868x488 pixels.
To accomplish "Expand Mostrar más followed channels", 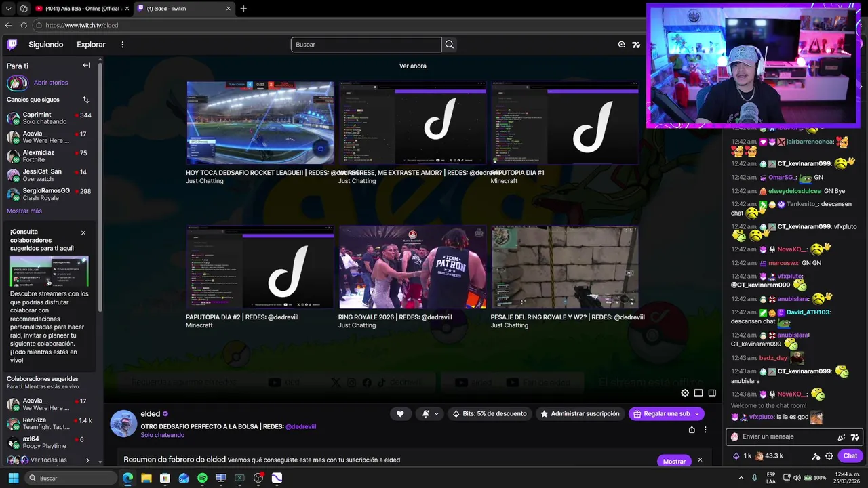I will point(24,211).
